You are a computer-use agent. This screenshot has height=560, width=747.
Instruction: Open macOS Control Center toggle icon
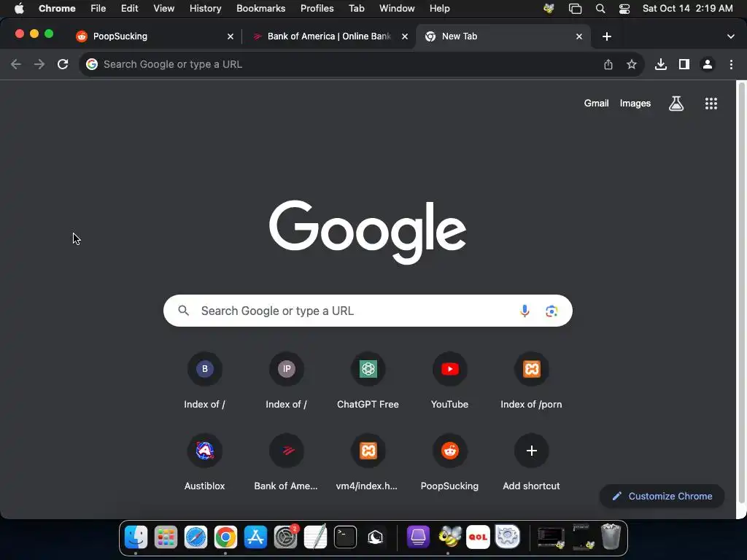(x=624, y=9)
